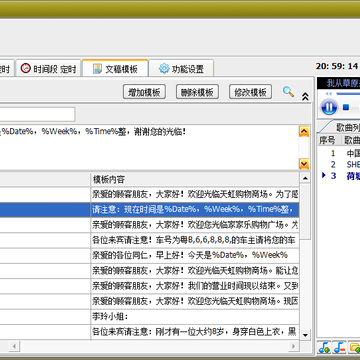360x360 pixels.
Task: Click the template table scroll down arrow
Action: tap(305, 334)
